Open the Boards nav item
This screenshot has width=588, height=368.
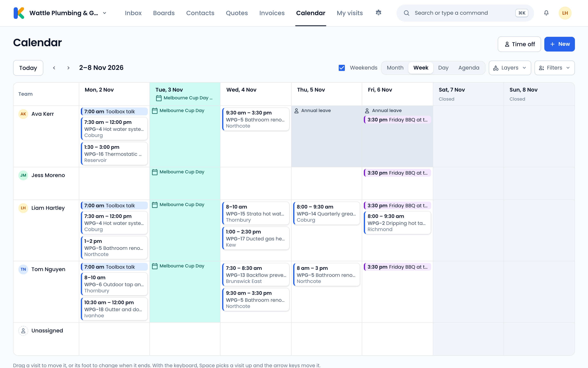point(164,13)
